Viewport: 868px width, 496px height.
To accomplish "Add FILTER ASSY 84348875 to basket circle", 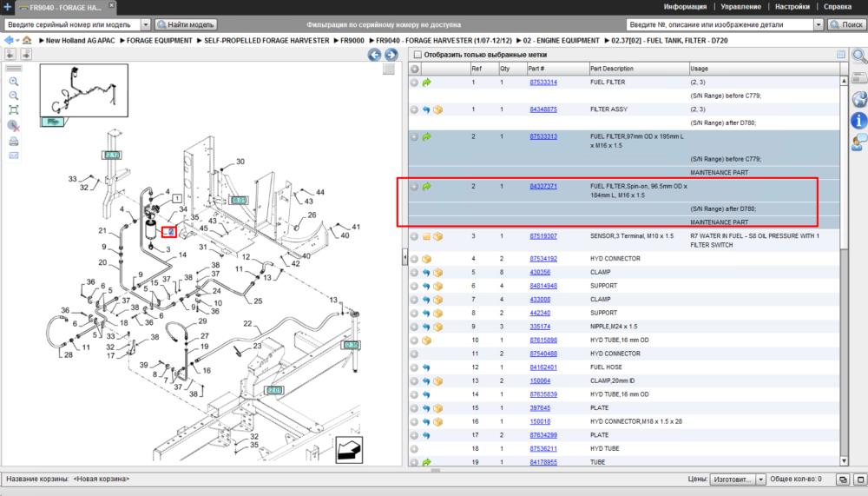I will click(x=414, y=109).
